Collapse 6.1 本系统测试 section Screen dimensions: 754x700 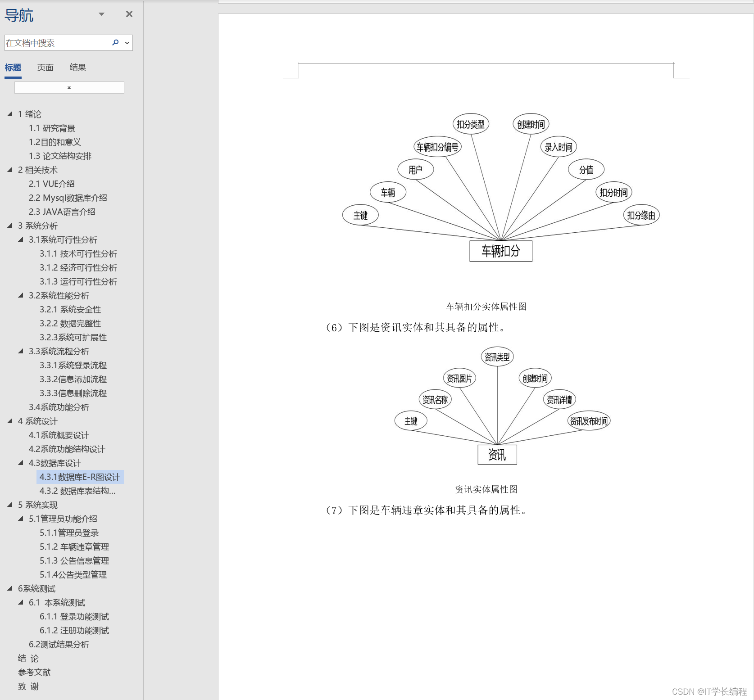pos(21,602)
